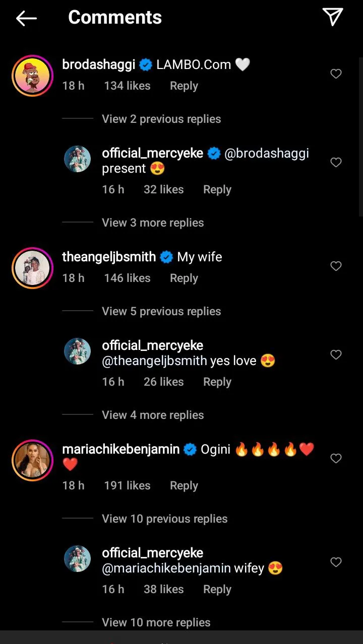Open the @theangeljbsmith mention link
The image size is (363, 644).
coord(154,361)
